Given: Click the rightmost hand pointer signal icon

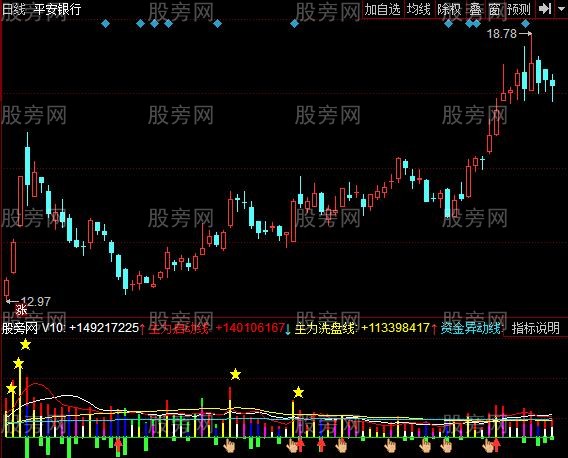Looking at the screenshot, I should (x=488, y=446).
